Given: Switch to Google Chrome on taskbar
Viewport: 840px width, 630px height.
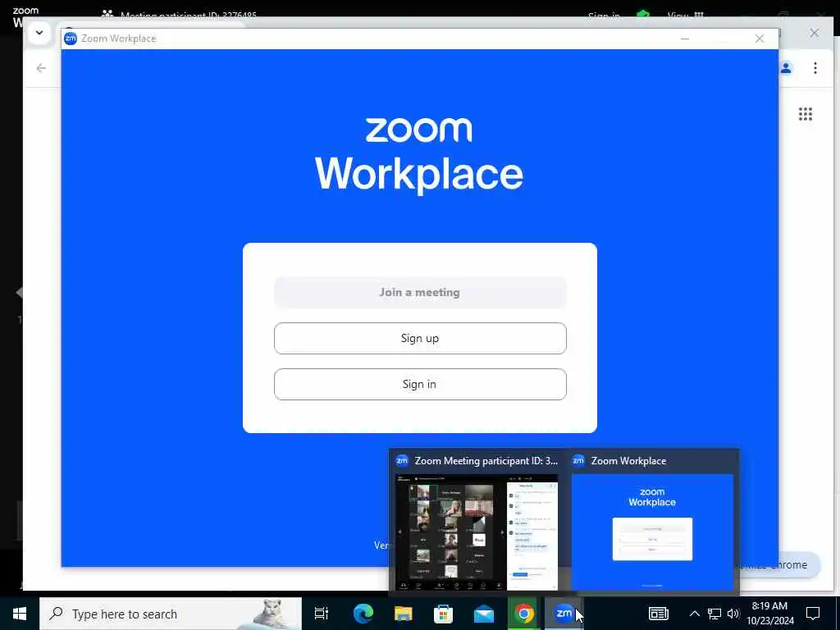Looking at the screenshot, I should [524, 614].
